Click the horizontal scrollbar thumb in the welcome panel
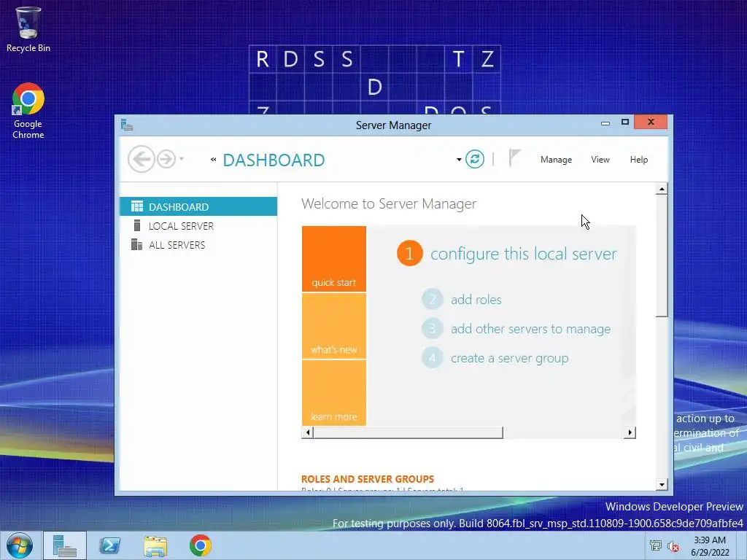This screenshot has height=560, width=747. [409, 432]
